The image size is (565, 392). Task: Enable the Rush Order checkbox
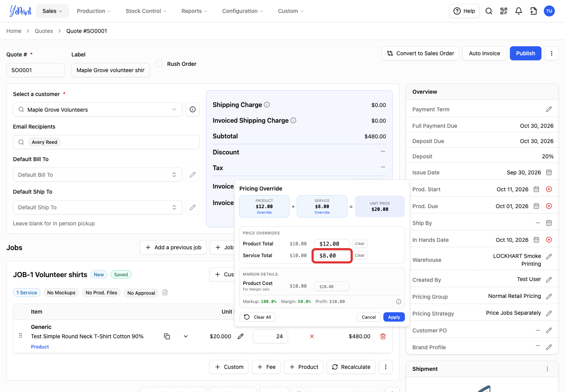pyautogui.click(x=159, y=64)
